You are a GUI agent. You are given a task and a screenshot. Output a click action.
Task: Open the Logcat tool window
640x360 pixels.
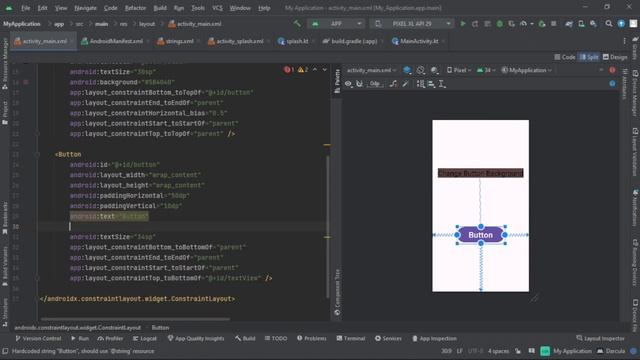145,338
